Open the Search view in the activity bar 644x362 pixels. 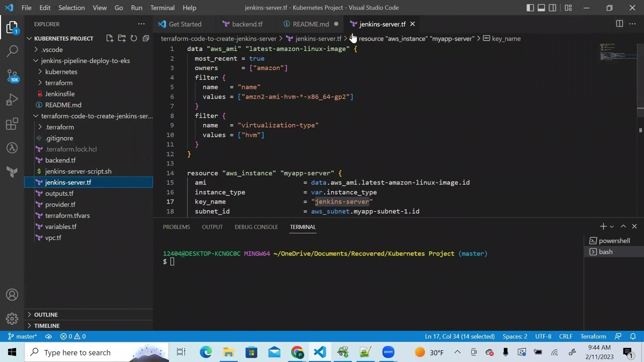[x=12, y=51]
